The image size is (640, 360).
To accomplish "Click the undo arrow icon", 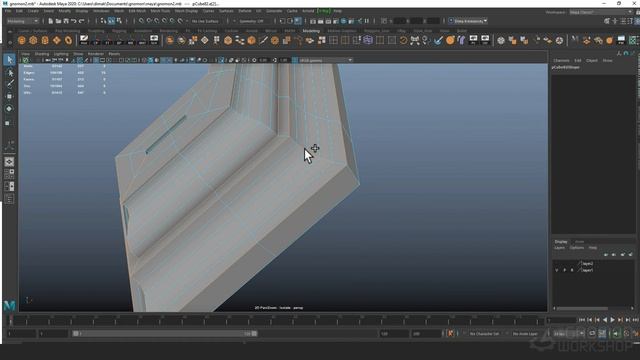I will (74, 21).
